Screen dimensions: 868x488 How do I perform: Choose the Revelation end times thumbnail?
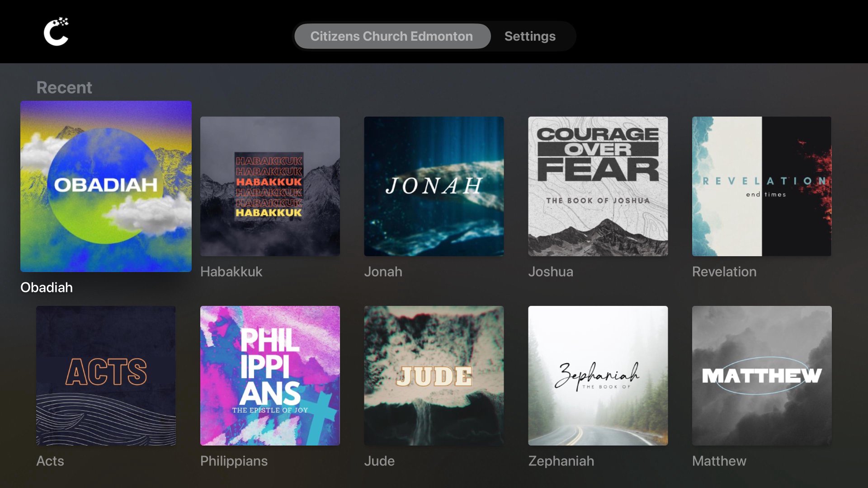[762, 186]
